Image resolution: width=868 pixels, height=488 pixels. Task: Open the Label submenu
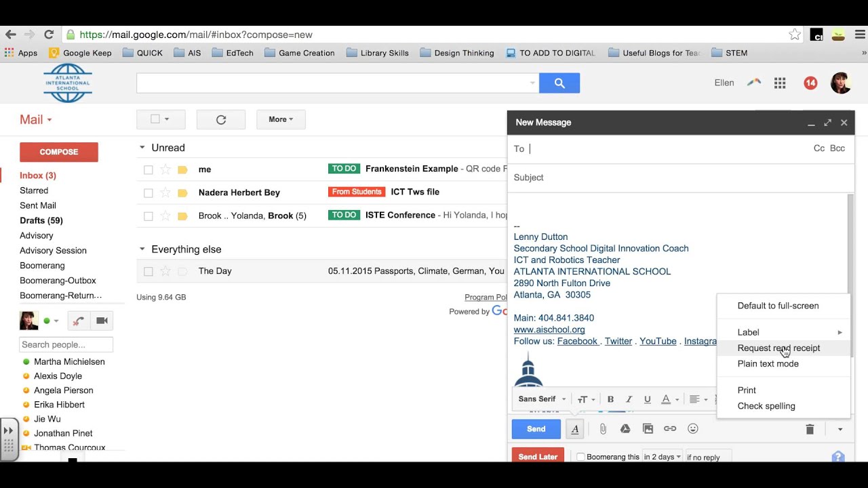[783, 332]
